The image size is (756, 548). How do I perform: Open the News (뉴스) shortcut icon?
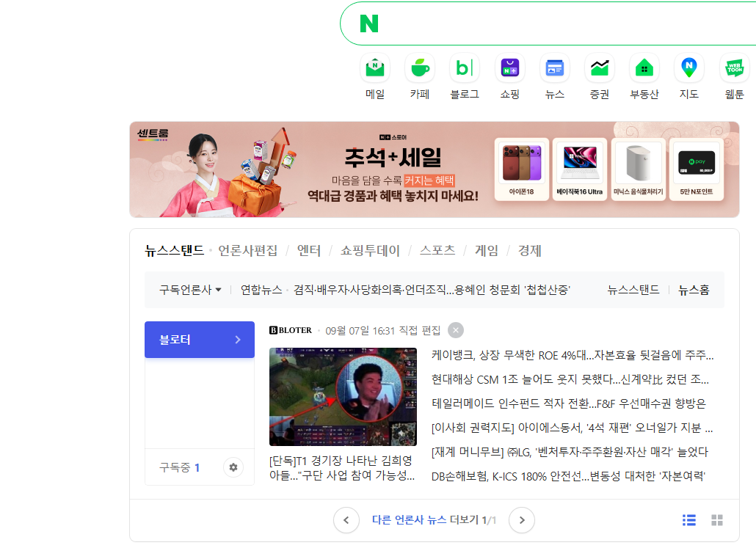pos(554,68)
